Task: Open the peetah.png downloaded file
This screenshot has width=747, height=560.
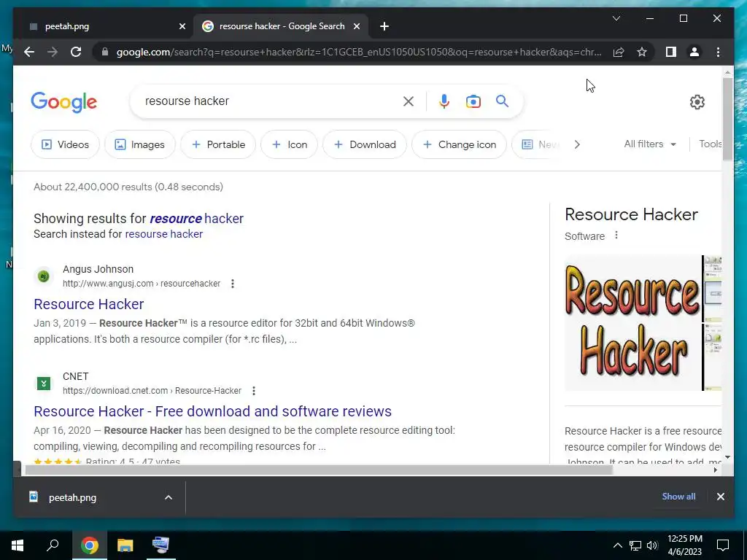Action: (72, 497)
